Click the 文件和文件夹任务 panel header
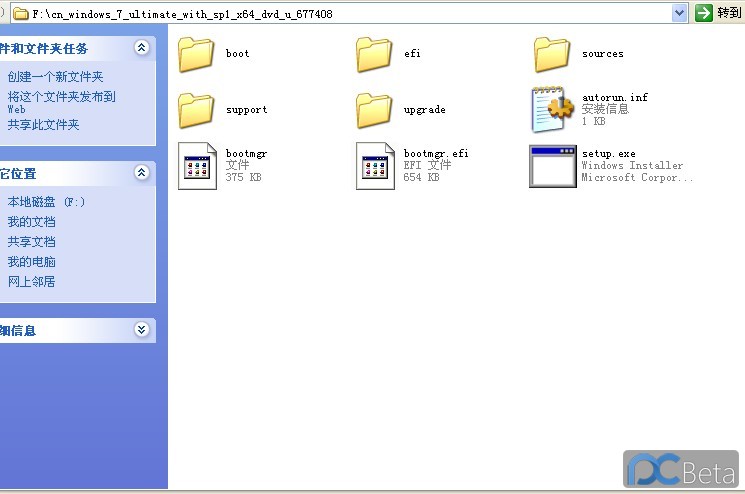 point(77,48)
